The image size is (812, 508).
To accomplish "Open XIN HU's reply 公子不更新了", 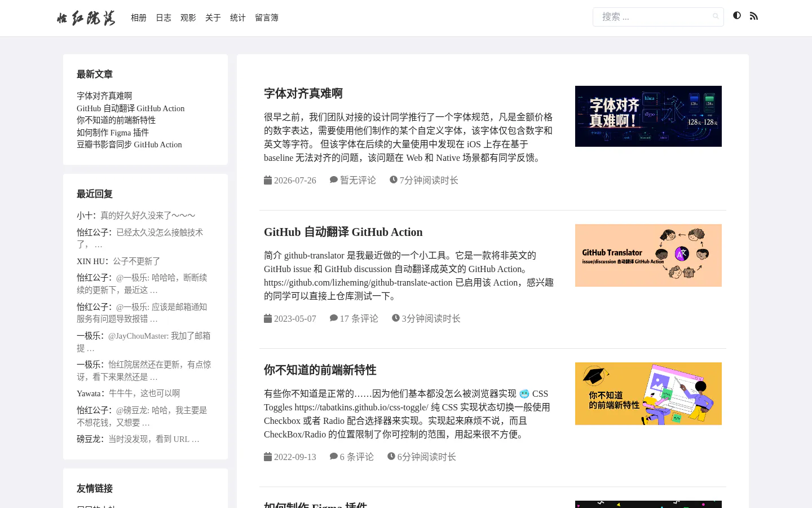I will [136, 261].
